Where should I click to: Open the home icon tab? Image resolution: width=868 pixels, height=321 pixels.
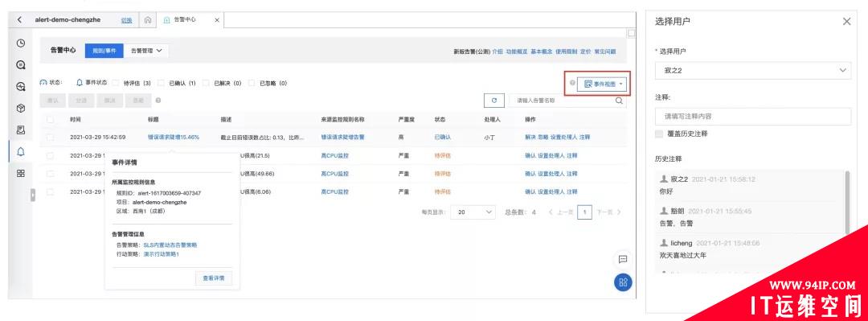click(148, 20)
